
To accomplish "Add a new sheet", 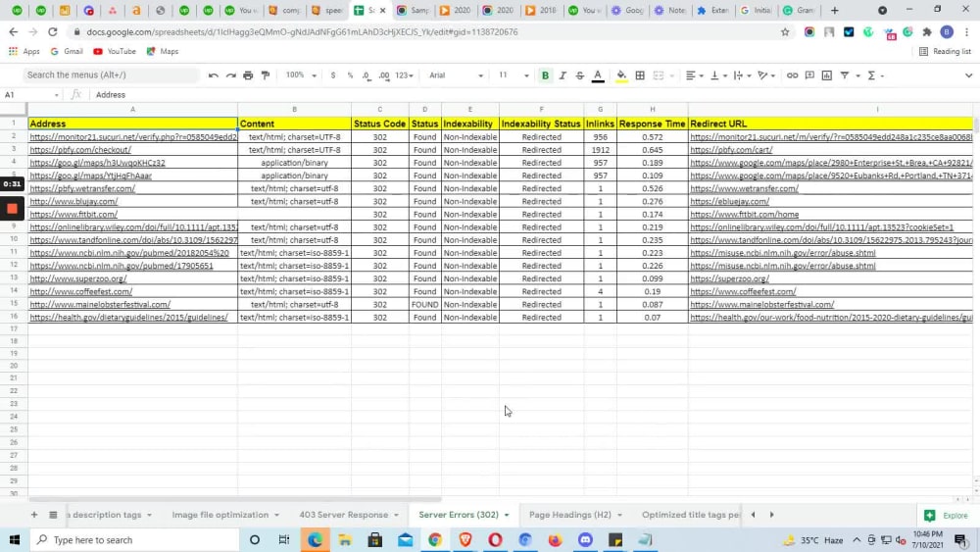I will point(34,515).
